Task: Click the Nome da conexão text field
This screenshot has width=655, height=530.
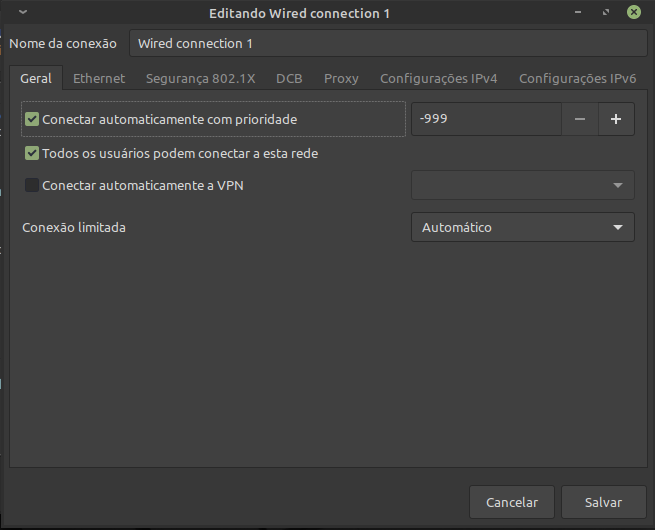Action: point(388,44)
